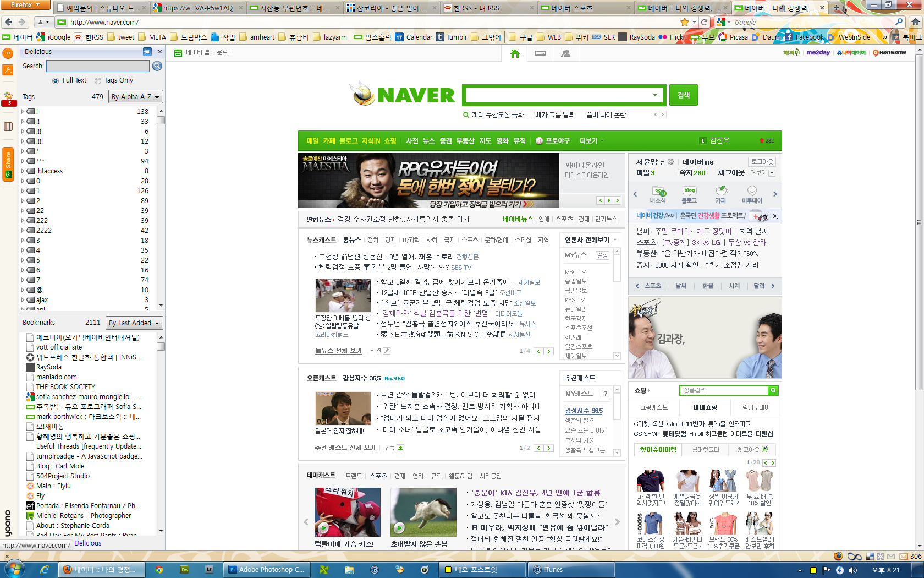Expand the ajax tag in tag tree
924x578 pixels.
23,300
